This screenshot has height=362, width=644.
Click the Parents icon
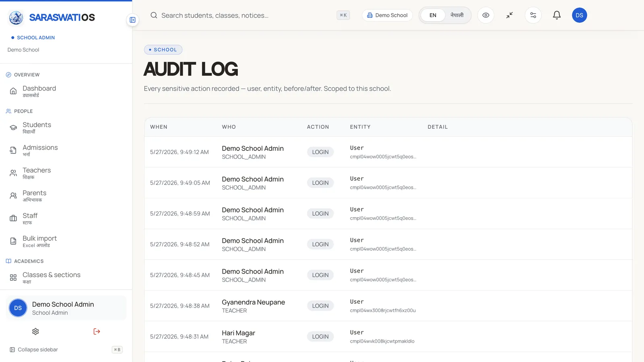[13, 196]
